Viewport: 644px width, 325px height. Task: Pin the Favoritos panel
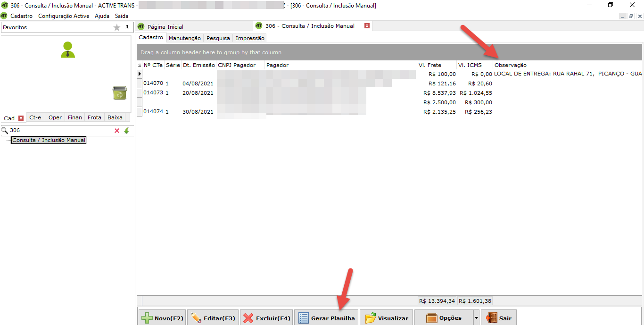click(x=127, y=27)
